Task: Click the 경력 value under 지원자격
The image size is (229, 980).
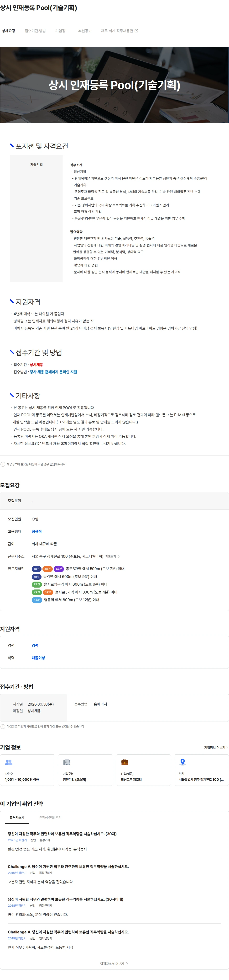Action: point(35,646)
